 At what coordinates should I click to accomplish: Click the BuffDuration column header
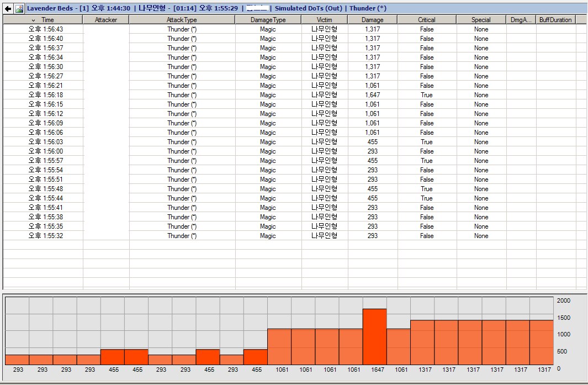[555, 20]
